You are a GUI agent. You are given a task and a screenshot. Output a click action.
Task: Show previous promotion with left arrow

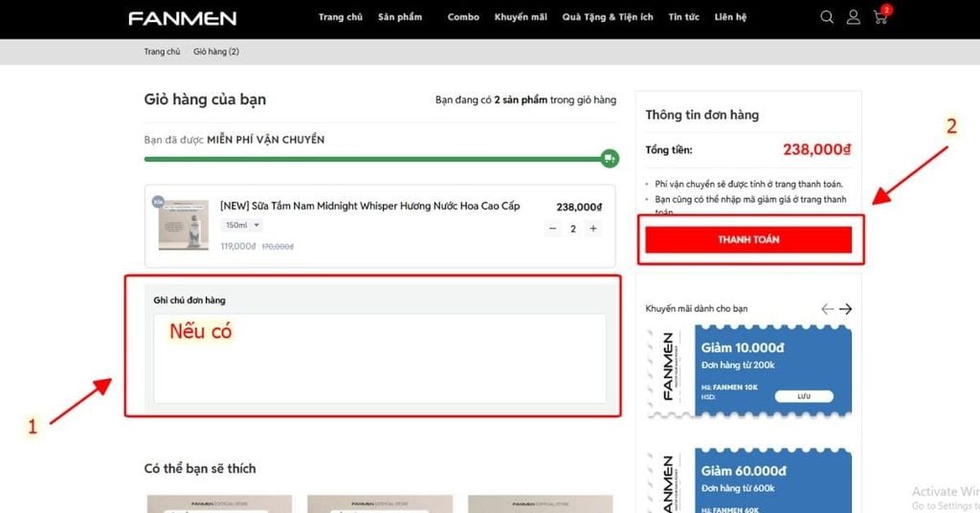pos(828,309)
